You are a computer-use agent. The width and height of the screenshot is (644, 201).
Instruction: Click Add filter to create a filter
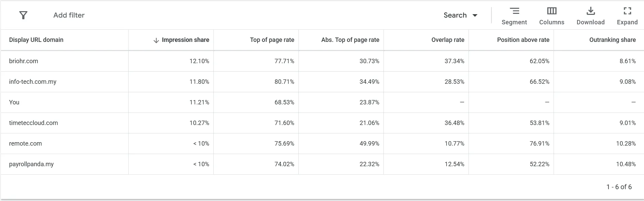pyautogui.click(x=69, y=15)
